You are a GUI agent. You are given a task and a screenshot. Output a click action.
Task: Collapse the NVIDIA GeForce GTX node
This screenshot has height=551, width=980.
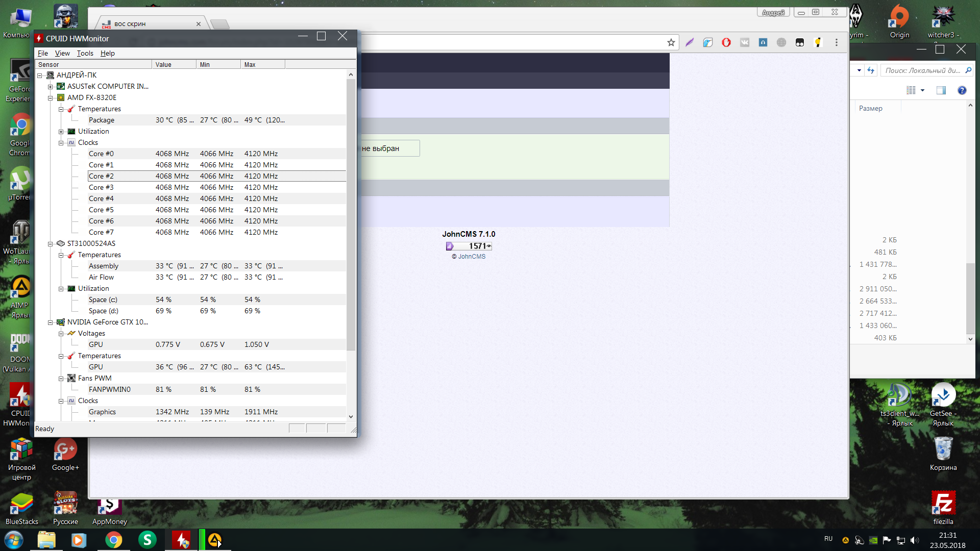[x=51, y=322]
